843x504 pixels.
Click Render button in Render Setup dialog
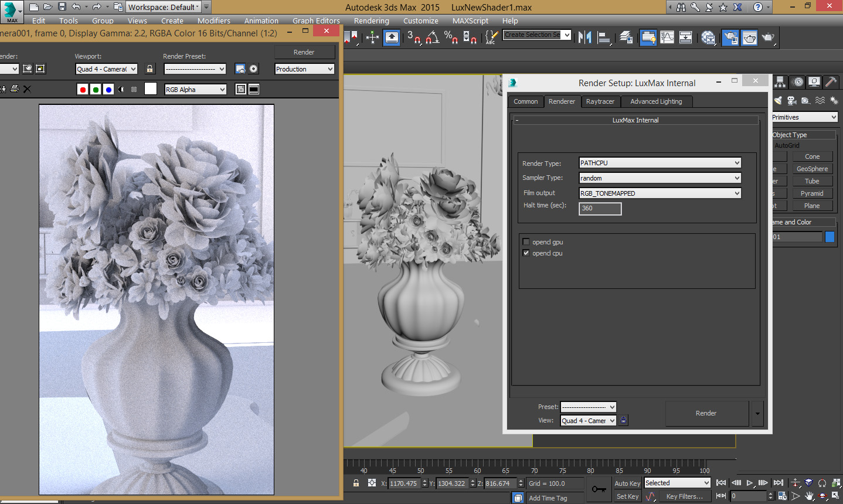point(706,413)
